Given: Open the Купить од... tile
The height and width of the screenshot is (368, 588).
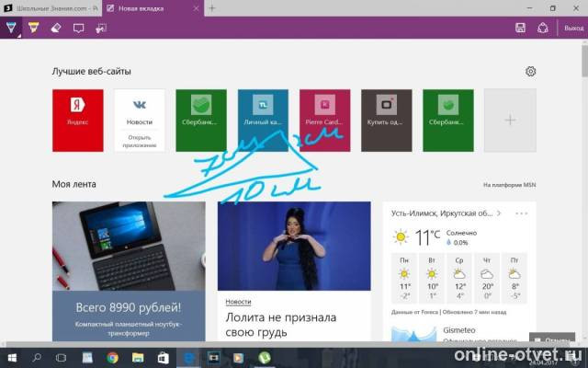Looking at the screenshot, I should [387, 121].
